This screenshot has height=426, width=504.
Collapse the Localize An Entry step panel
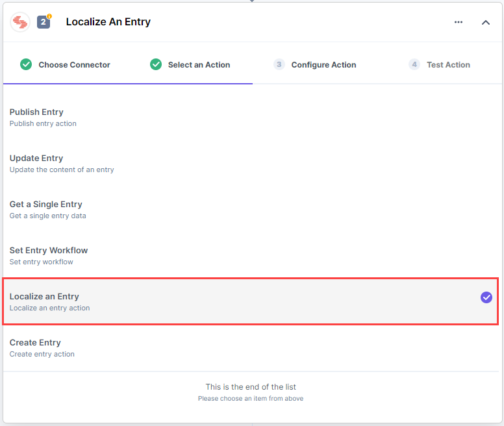tap(486, 23)
